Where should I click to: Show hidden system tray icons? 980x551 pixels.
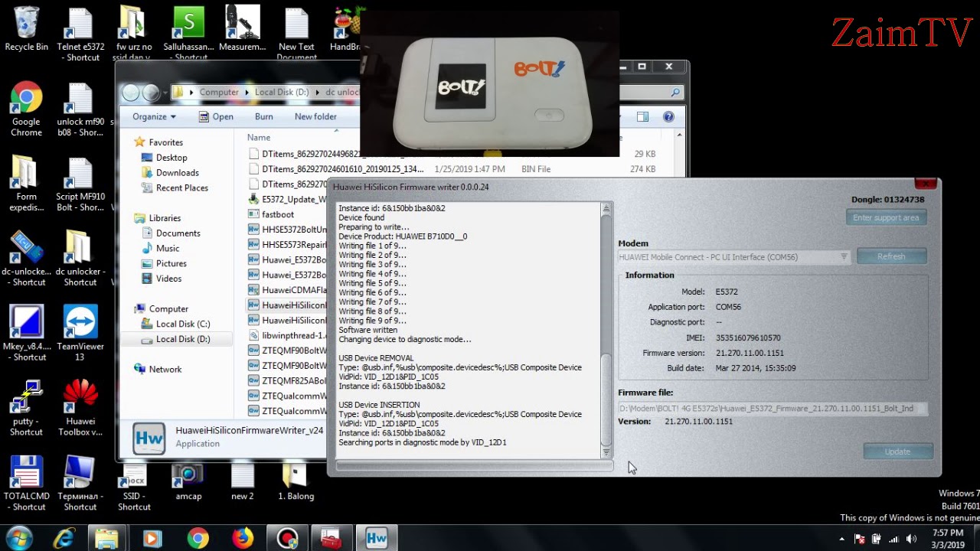pyautogui.click(x=842, y=540)
